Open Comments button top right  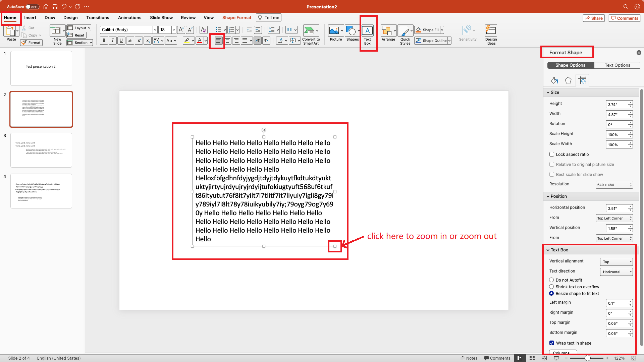[x=624, y=18]
